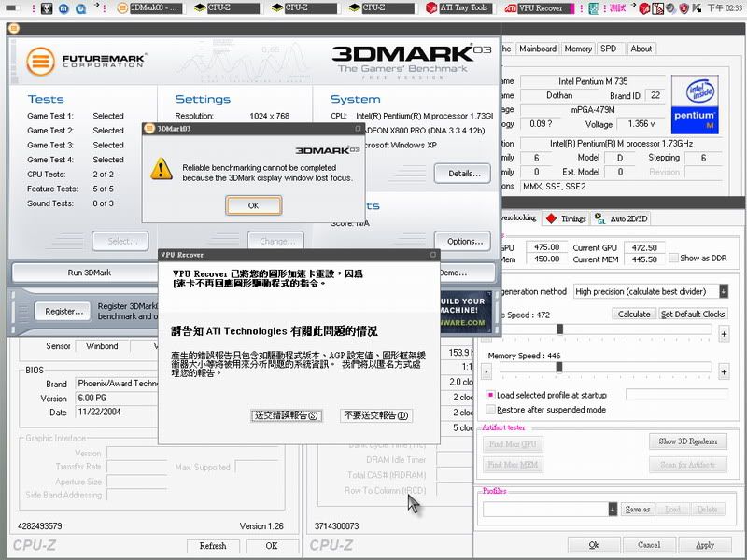Click the red shield icon in system tray

tap(684, 8)
